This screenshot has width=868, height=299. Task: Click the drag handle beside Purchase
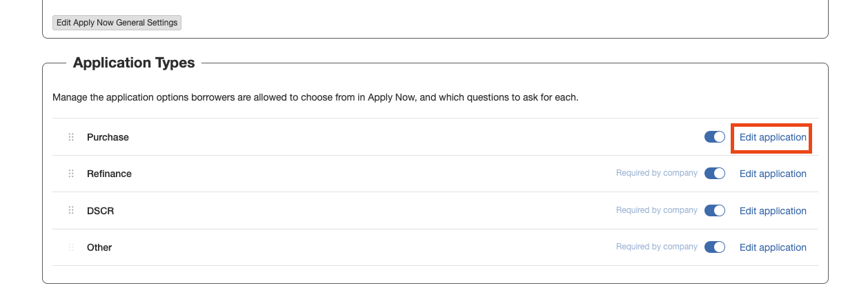click(70, 137)
